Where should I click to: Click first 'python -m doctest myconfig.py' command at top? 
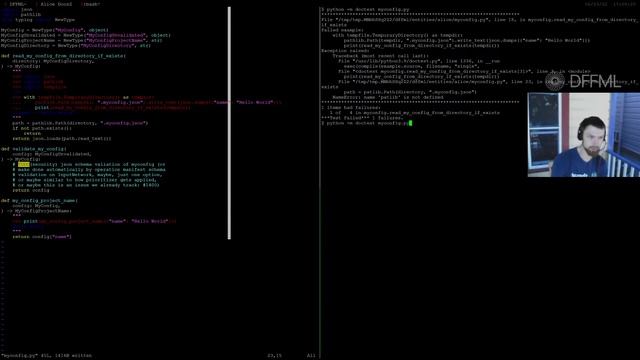coord(365,9)
